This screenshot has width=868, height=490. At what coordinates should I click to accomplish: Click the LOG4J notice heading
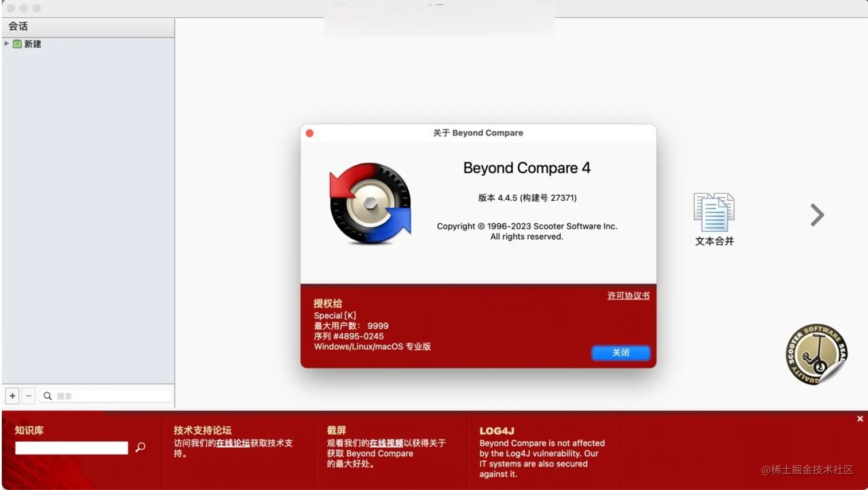[x=497, y=431]
